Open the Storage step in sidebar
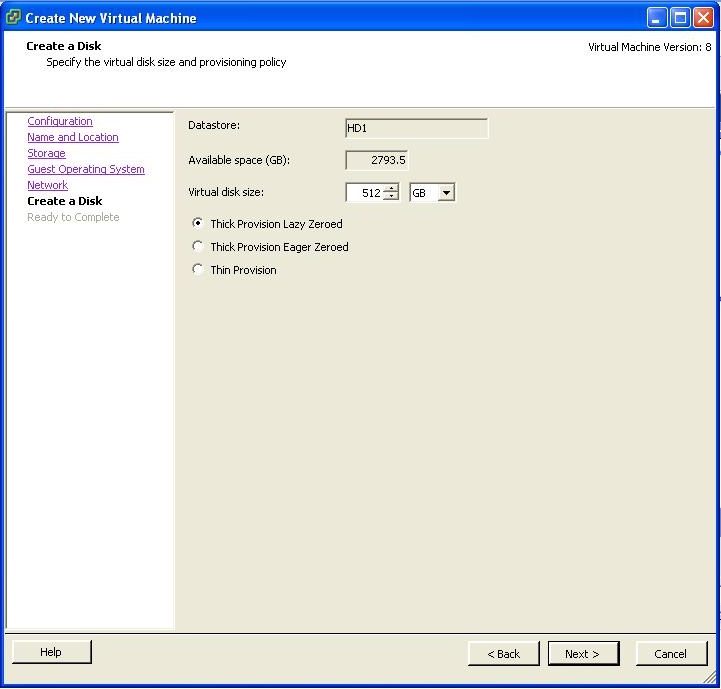 tap(46, 153)
